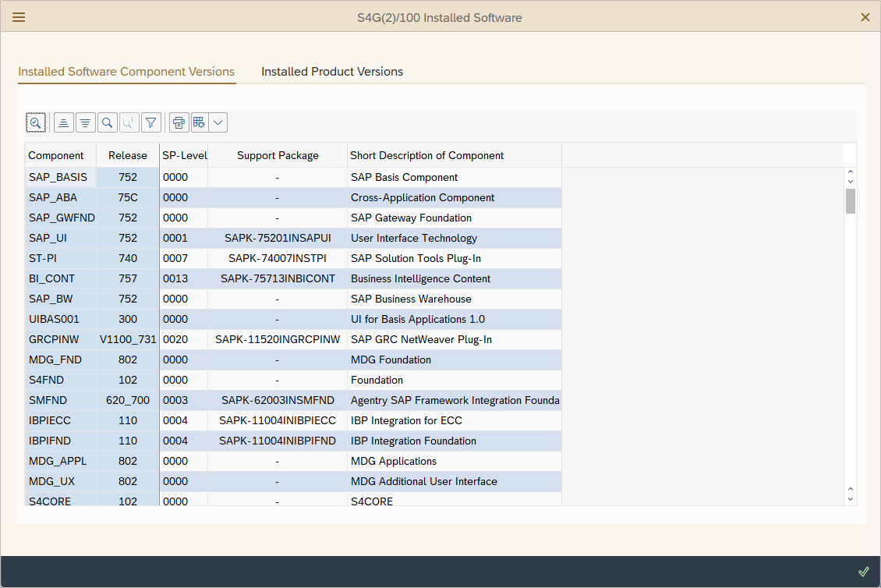Click the scroll down arrow at top of scrollbar
Image resolution: width=881 pixels, height=588 pixels.
[x=851, y=181]
